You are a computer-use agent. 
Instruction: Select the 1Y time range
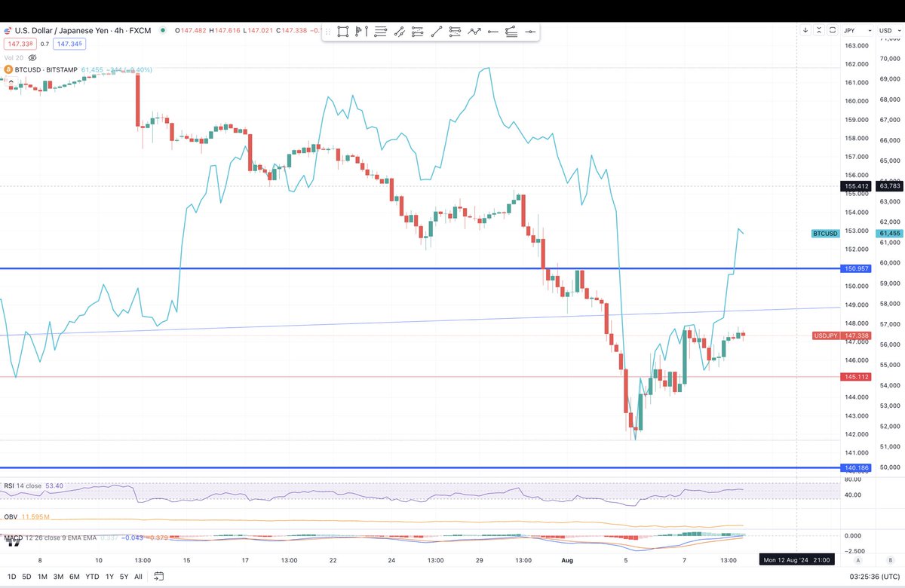click(110, 577)
